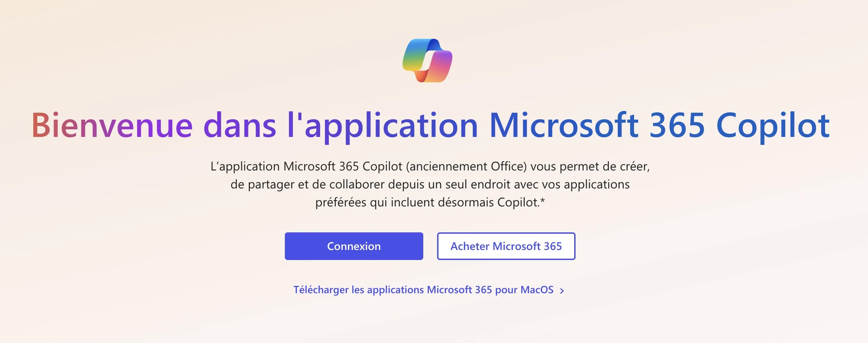This screenshot has width=868, height=343.
Task: Click l'application in the large heading
Action: pyautogui.click(x=383, y=125)
